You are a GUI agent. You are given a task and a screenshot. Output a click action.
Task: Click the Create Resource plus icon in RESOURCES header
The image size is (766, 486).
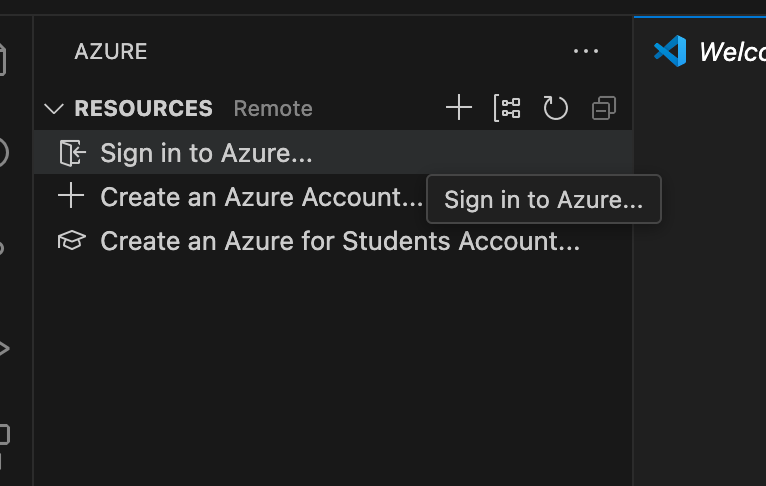coord(459,108)
